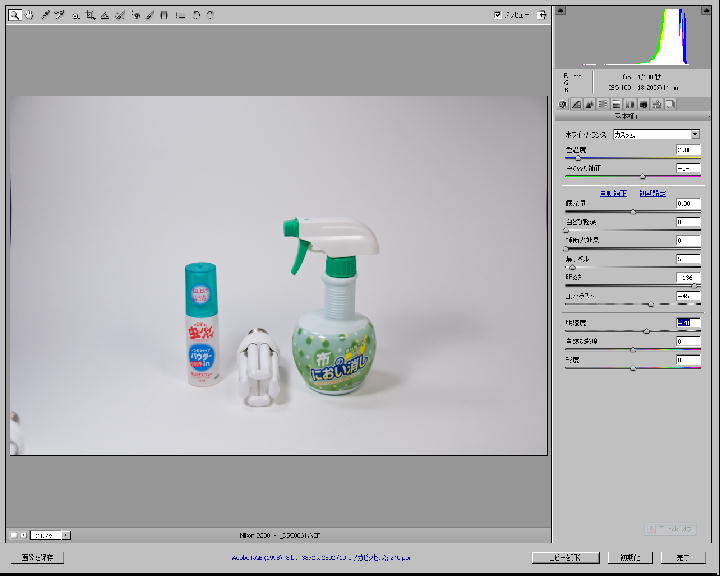Viewport: 720px width, 576px height.
Task: Rotate the image counterclockwise
Action: [196, 15]
